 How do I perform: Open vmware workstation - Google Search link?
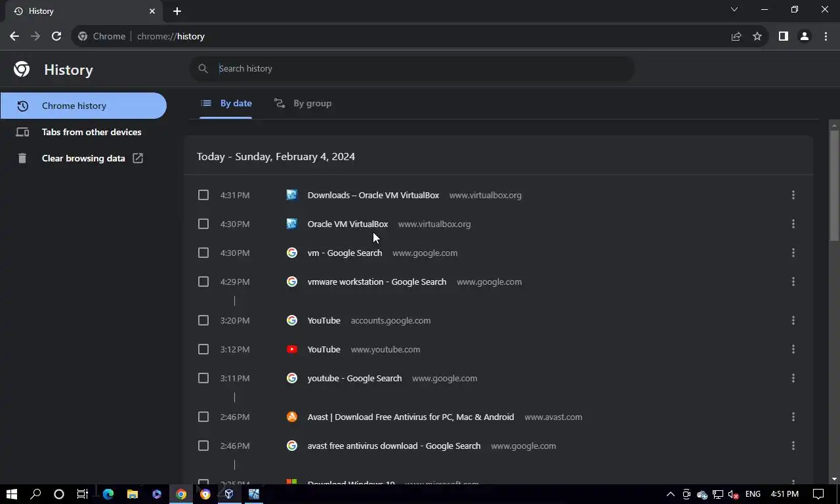[377, 282]
